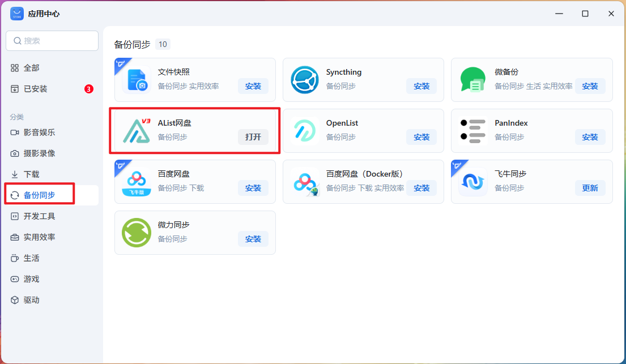This screenshot has height=364, width=626.
Task: Go to 已安装 installed apps list
Action: 35,89
